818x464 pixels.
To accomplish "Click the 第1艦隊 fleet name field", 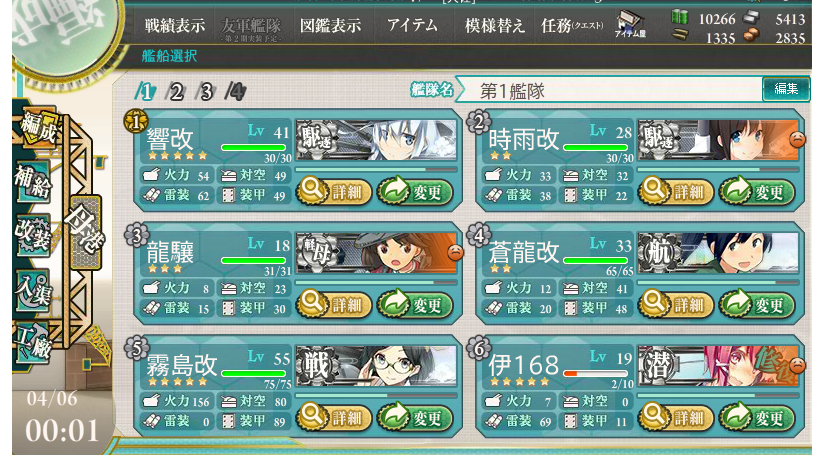I will pyautogui.click(x=610, y=91).
